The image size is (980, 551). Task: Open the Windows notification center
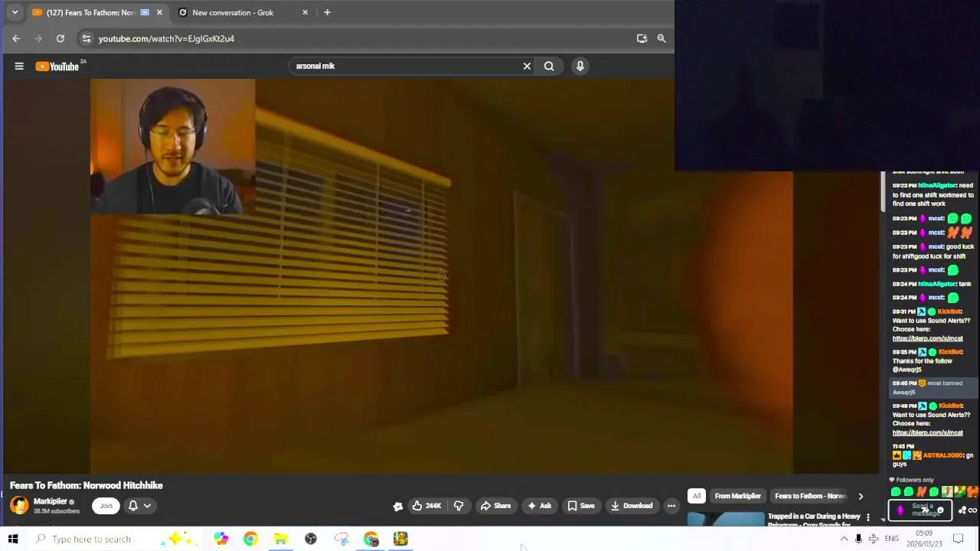click(958, 539)
